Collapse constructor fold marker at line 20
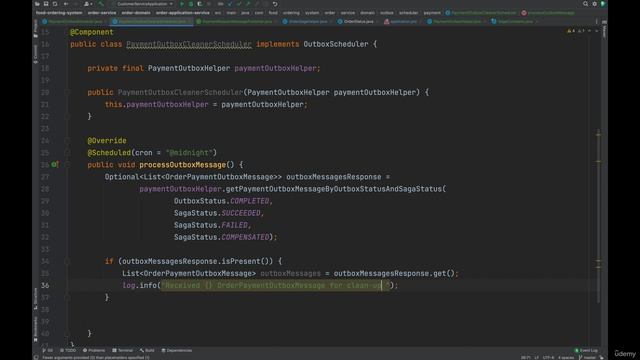 click(67, 92)
